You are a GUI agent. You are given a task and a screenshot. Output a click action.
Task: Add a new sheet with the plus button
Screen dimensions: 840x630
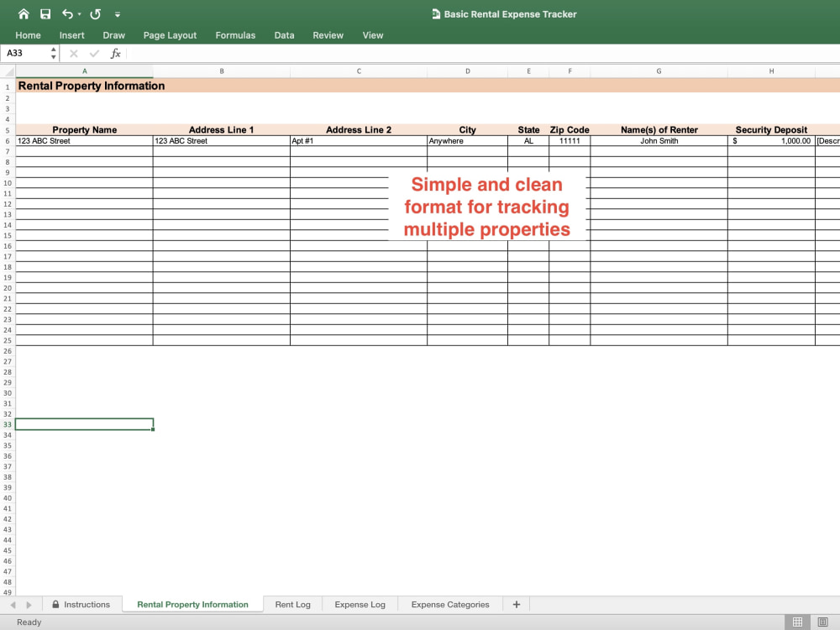click(517, 604)
